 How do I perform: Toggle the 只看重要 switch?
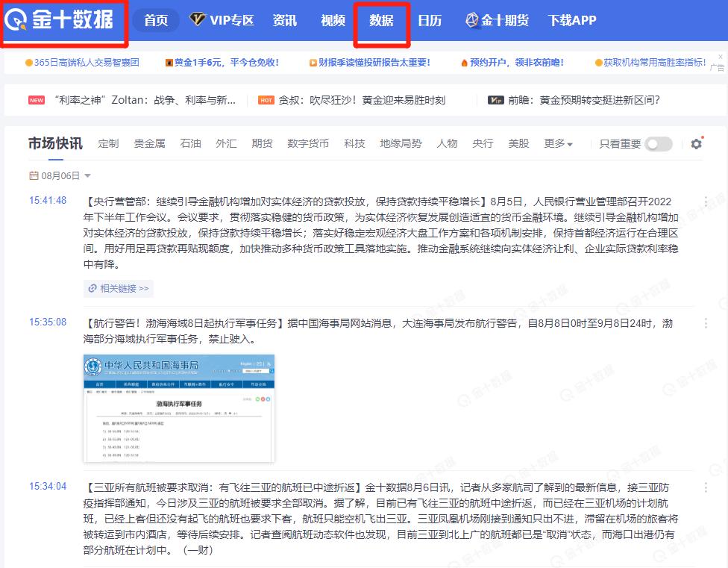coord(658,143)
